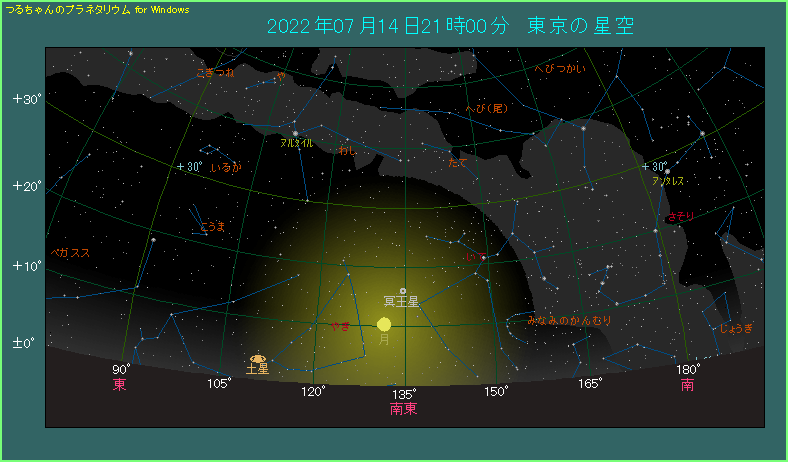The width and height of the screenshot is (788, 462).
Task: Click the Altair star dot
Action: click(296, 133)
